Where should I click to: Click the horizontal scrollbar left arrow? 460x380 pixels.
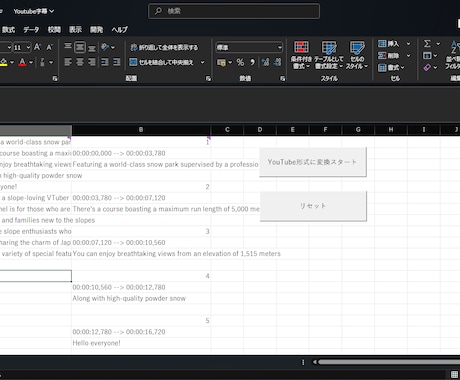(314, 362)
